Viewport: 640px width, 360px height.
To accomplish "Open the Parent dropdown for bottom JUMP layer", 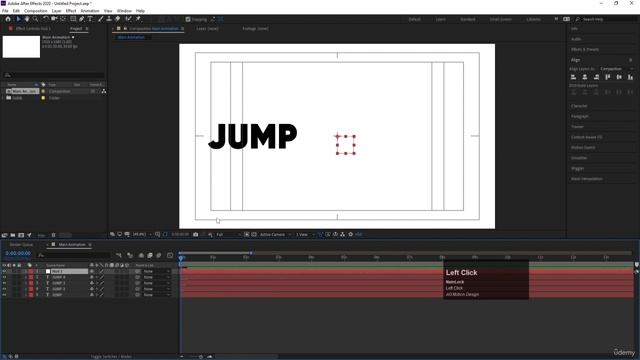I will (156, 295).
